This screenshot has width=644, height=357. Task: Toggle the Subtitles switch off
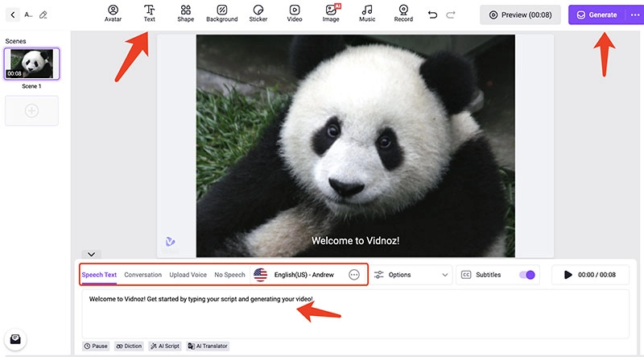tap(527, 275)
